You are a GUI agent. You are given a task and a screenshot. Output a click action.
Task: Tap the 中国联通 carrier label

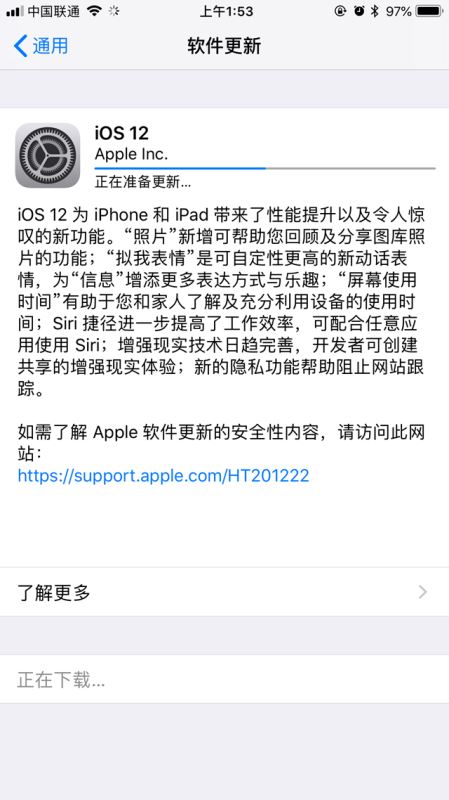pyautogui.click(x=54, y=11)
